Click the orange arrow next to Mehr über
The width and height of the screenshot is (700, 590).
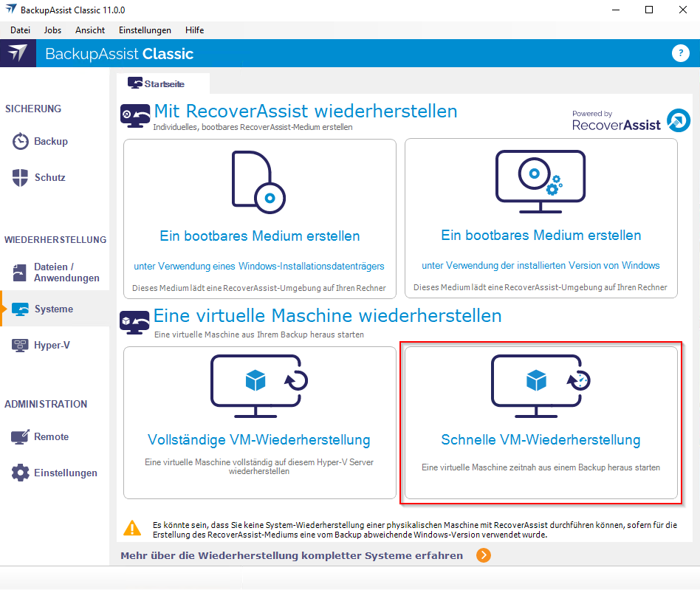(x=483, y=555)
